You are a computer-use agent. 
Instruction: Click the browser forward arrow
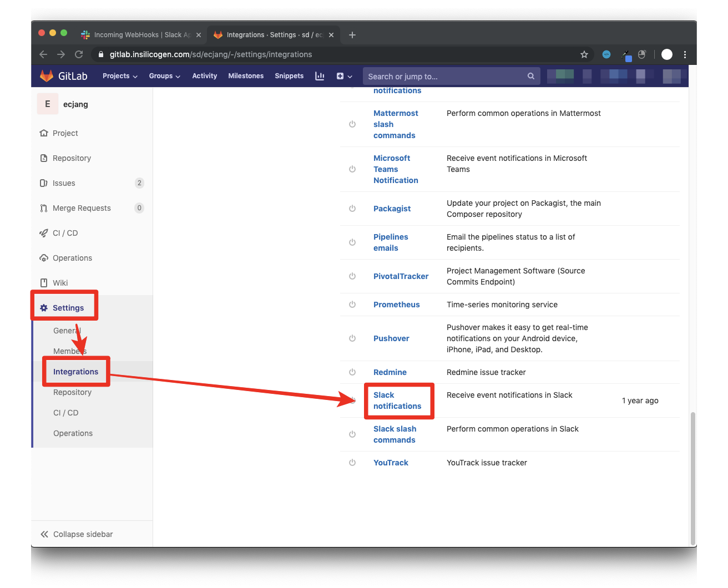pos(61,54)
